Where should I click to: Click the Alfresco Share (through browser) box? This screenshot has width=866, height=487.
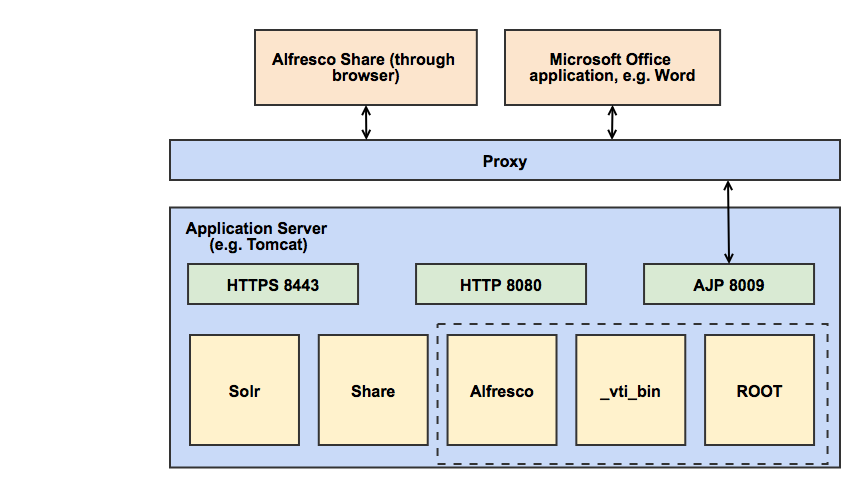click(363, 67)
